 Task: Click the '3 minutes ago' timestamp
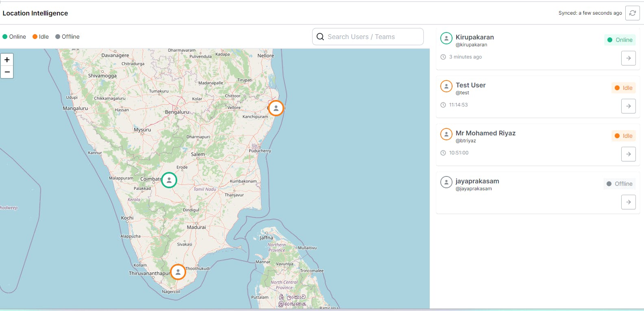click(465, 57)
